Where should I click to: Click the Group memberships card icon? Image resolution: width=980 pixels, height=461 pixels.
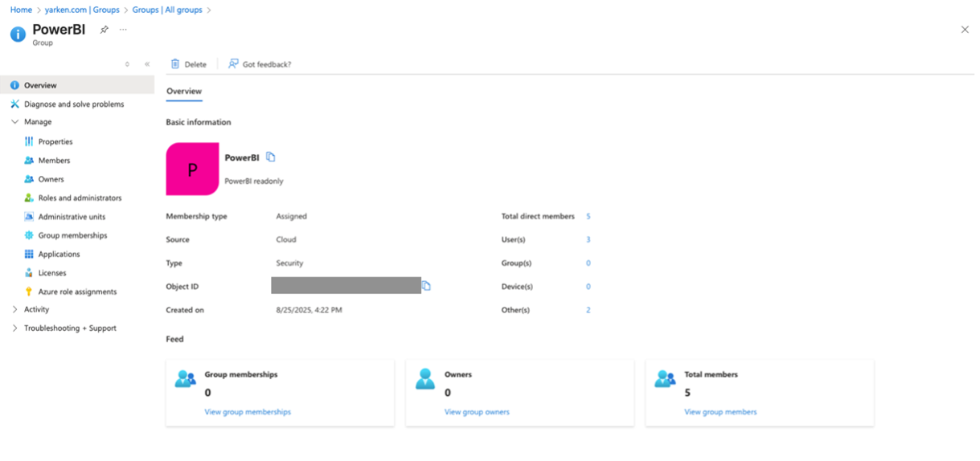tap(186, 379)
